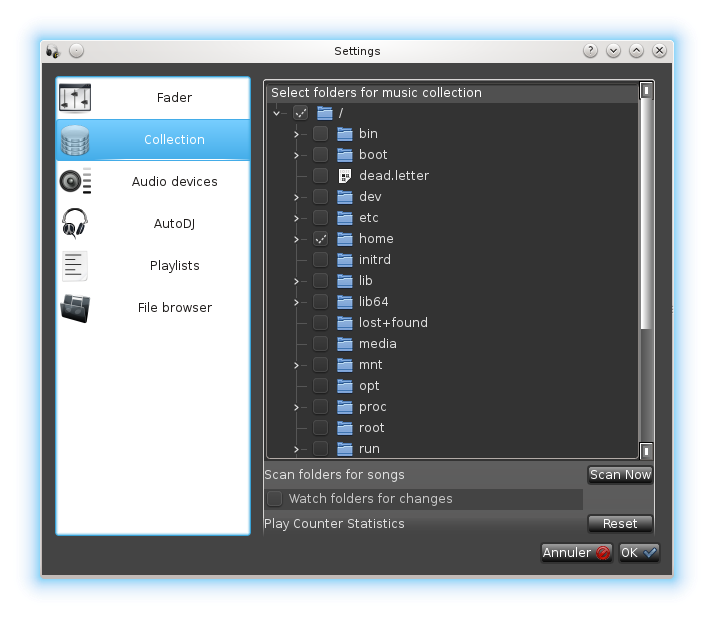
Task: Click the round pin button in title bar
Action: click(76, 51)
